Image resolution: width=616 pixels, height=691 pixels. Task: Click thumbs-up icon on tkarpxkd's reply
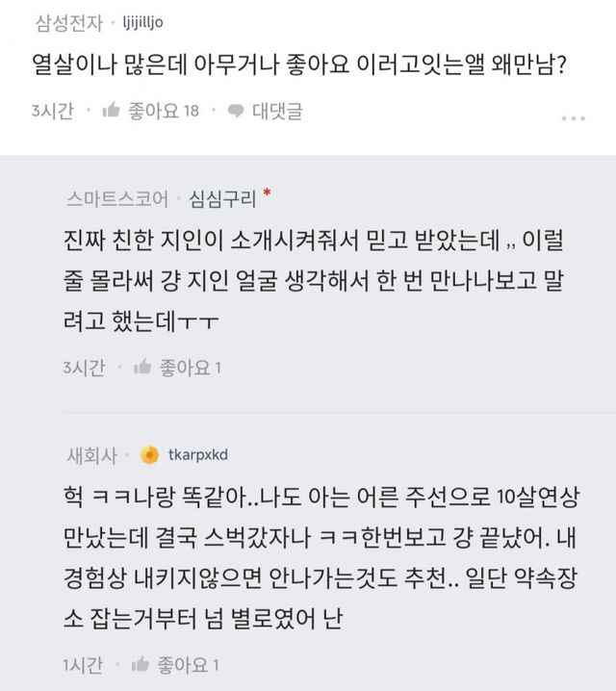142,664
